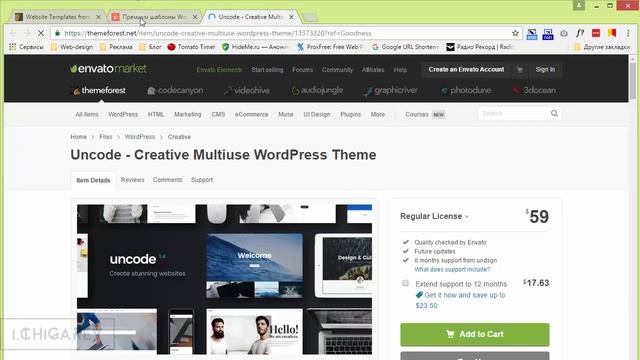Click the red extension icon in the toolbar
The image size is (640, 360).
coord(596,33)
